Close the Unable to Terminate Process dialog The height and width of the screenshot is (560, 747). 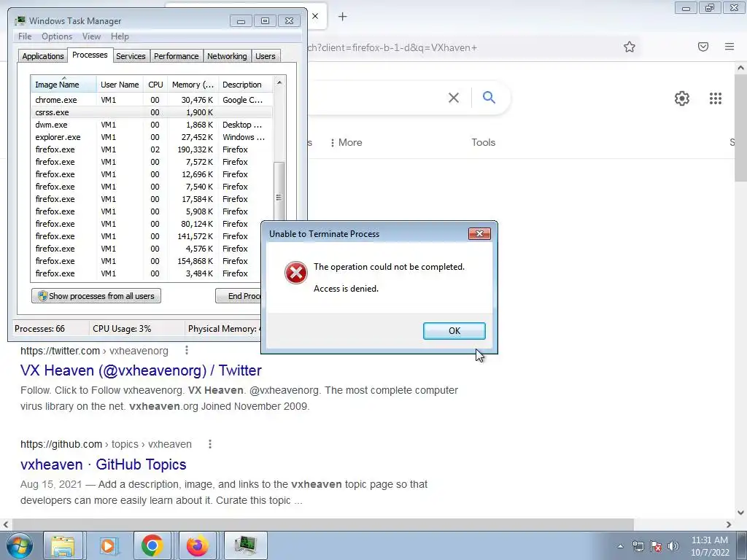click(x=479, y=233)
